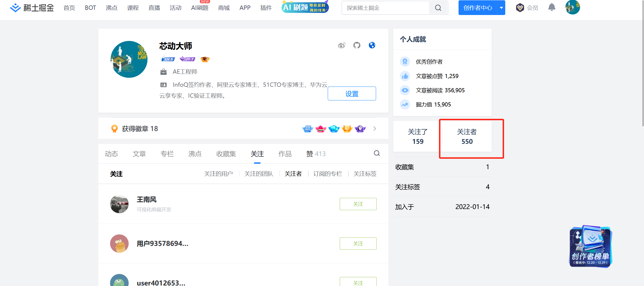Click the 创作者中心 button
The width and height of the screenshot is (644, 286).
pos(478,8)
